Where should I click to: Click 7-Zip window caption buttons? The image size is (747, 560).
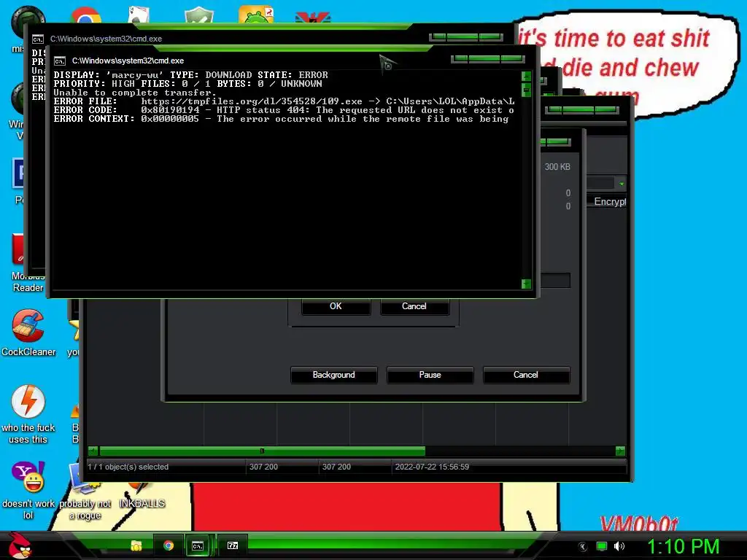coord(581,110)
